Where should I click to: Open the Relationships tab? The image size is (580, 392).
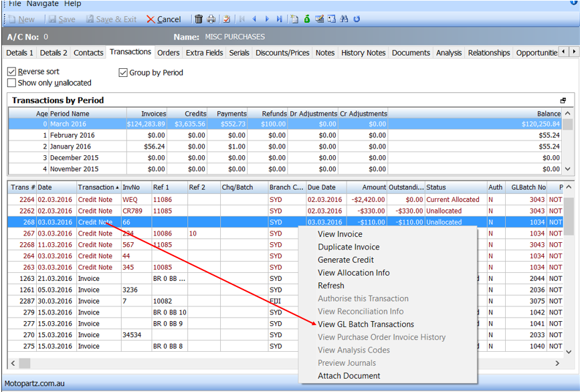tap(489, 53)
